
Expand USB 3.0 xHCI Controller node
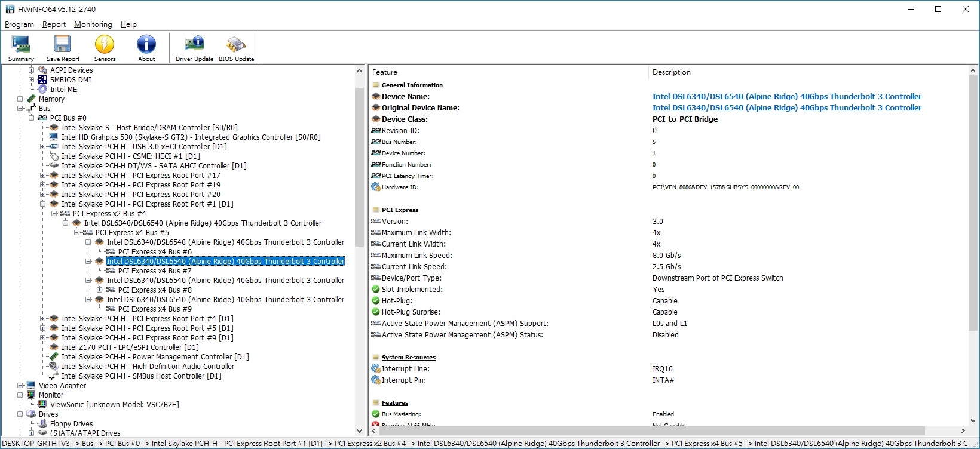pos(42,147)
